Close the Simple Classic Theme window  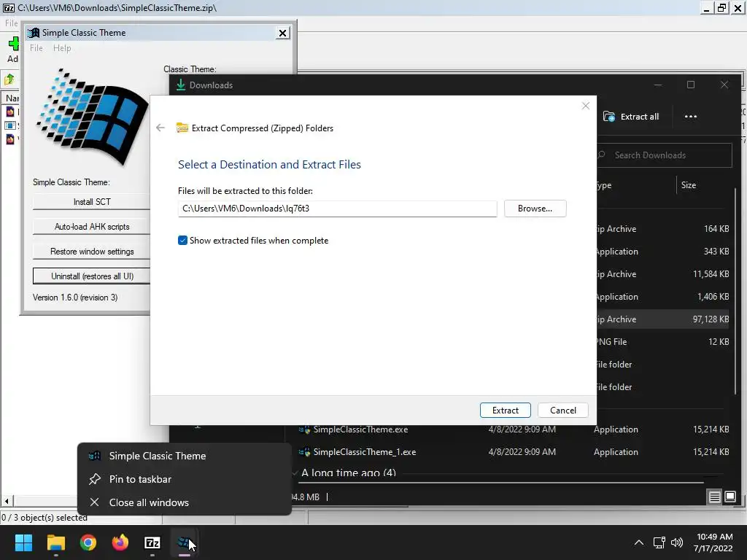coord(282,33)
